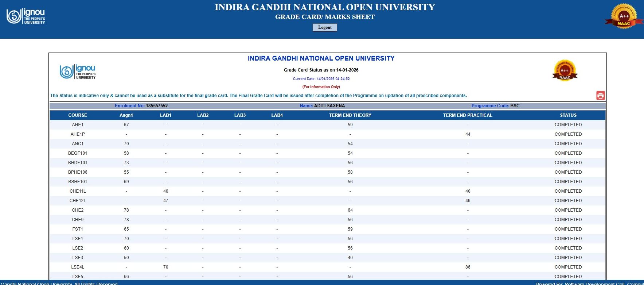
Task: Click the TERM END PRACTICAL column header
Action: click(x=467, y=115)
